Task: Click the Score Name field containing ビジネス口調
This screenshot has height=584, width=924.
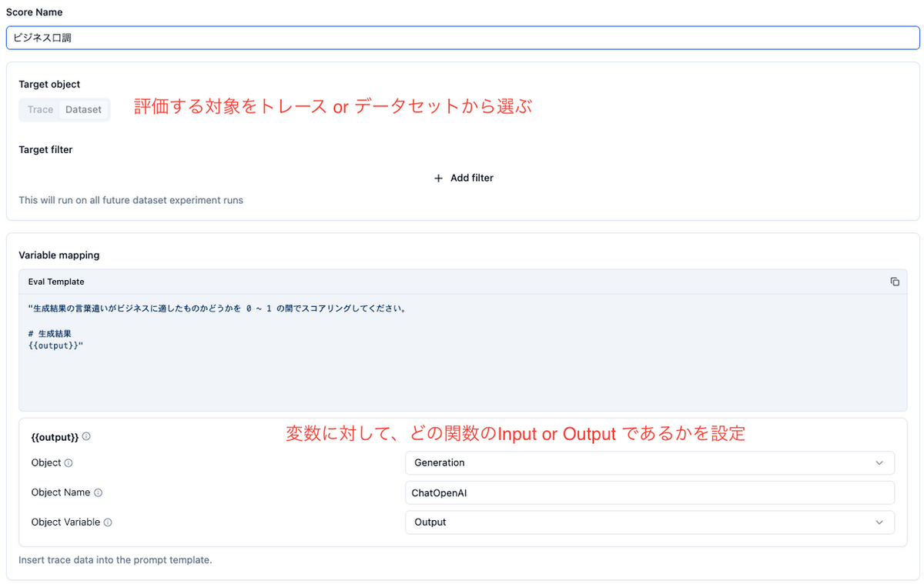Action: click(462, 37)
